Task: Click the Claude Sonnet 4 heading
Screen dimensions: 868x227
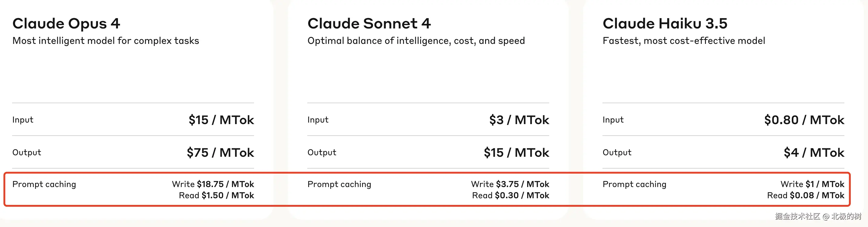Action: pyautogui.click(x=369, y=24)
